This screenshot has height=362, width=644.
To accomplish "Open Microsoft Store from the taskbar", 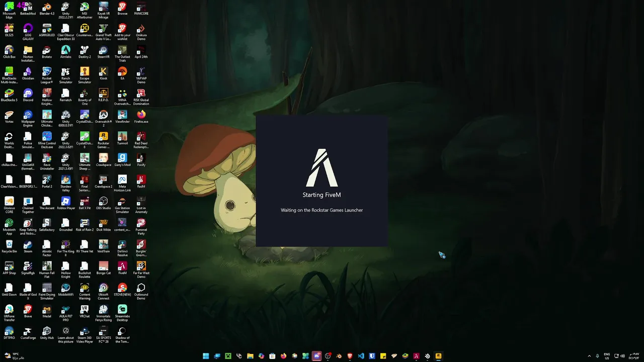I will coord(272,356).
